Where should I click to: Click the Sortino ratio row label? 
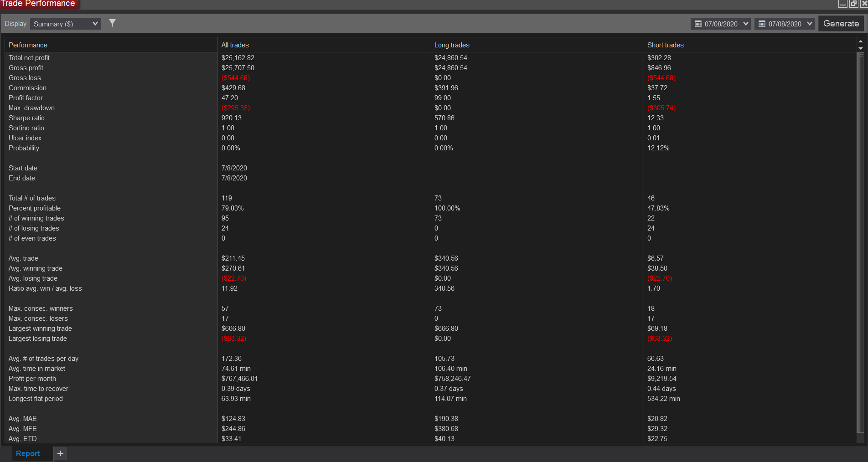pyautogui.click(x=26, y=128)
